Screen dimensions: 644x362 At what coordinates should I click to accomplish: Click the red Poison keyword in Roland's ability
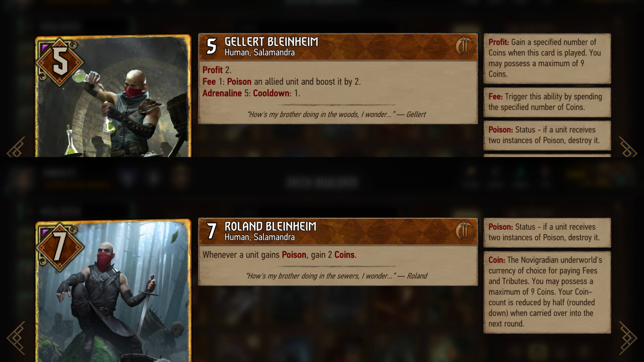point(294,255)
